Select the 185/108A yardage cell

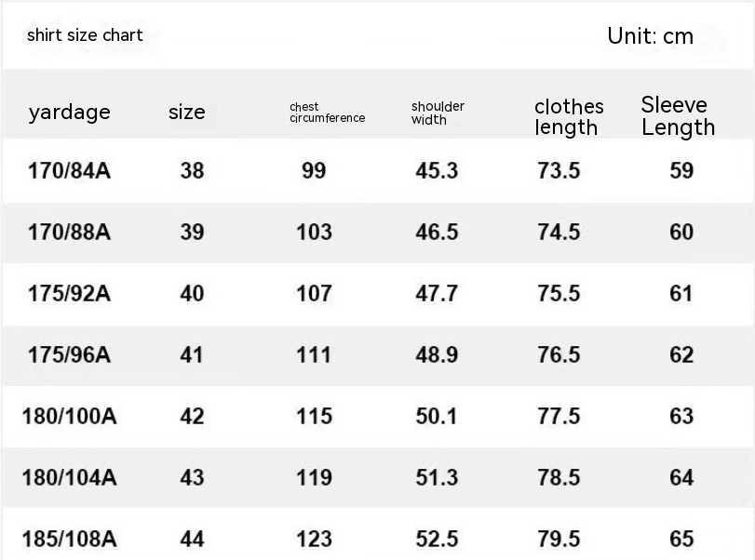click(x=70, y=539)
